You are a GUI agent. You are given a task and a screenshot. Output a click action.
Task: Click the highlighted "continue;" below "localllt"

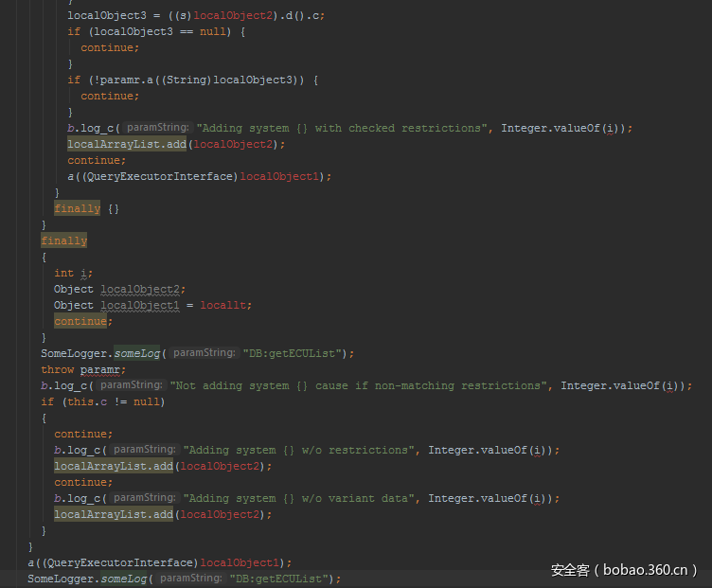pos(80,321)
